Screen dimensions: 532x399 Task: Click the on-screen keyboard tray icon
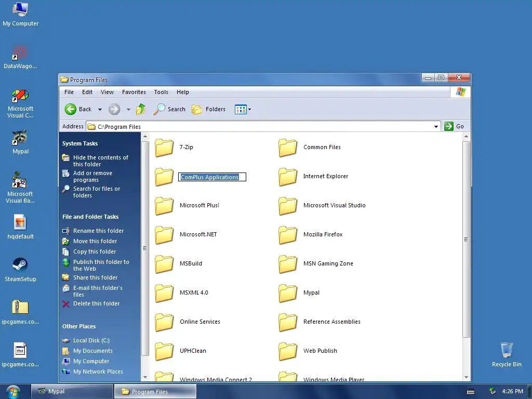tap(471, 392)
